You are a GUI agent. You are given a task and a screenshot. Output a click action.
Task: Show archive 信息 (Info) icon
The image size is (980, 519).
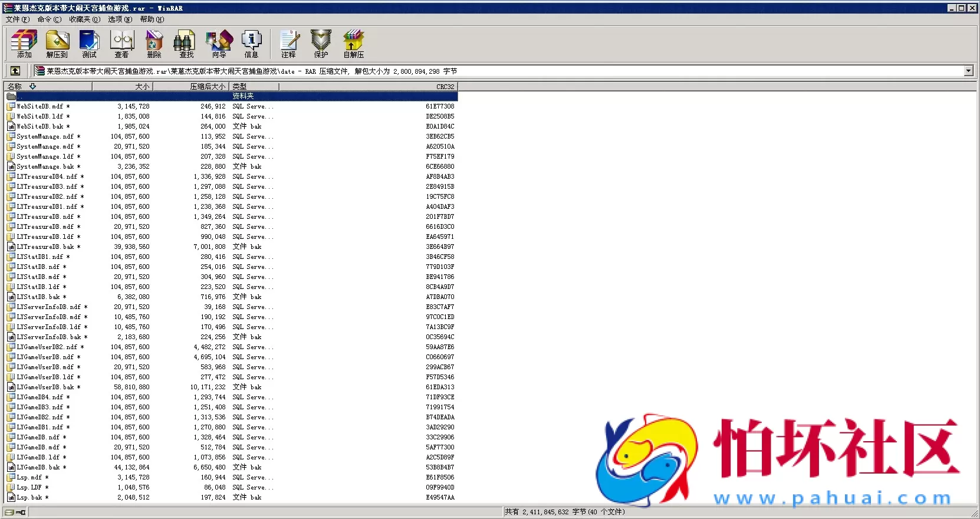[x=251, y=44]
